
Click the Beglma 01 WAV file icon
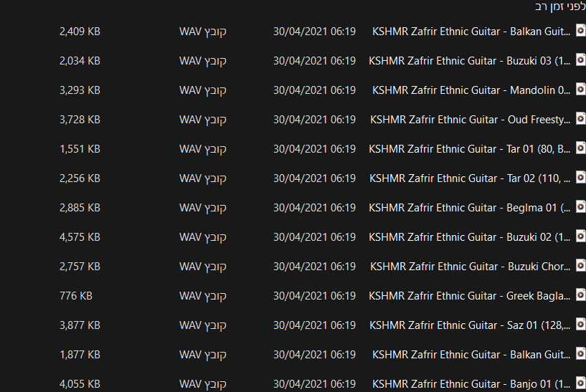click(580, 207)
